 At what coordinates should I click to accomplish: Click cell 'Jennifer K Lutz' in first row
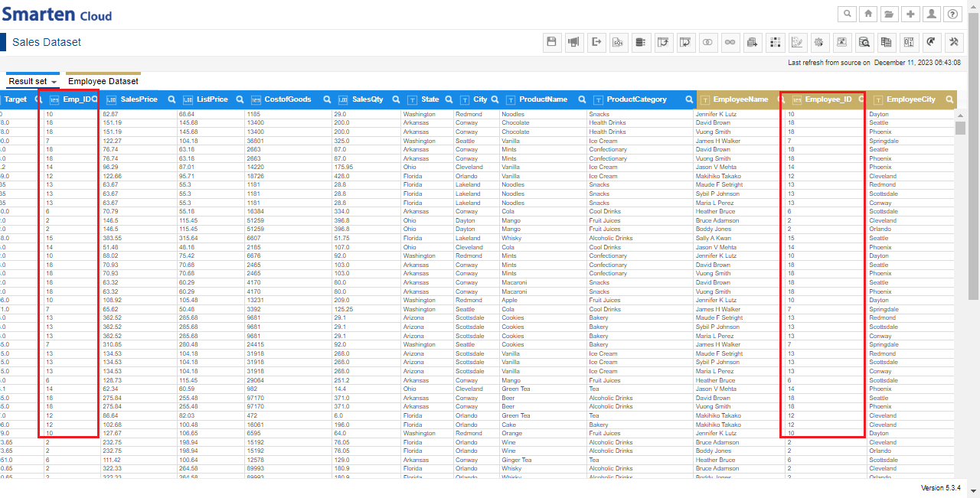(x=716, y=114)
